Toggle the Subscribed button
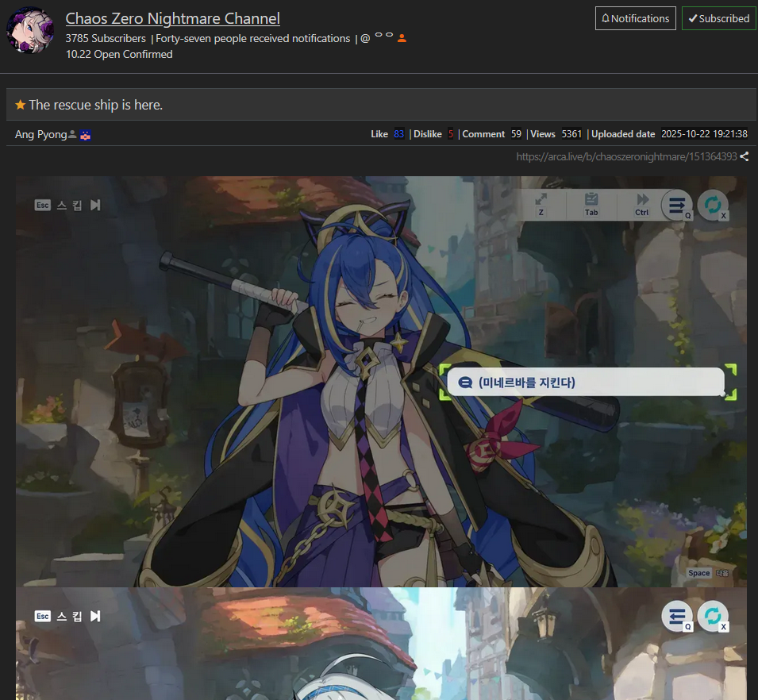Screen dimensions: 758x700 tap(719, 18)
